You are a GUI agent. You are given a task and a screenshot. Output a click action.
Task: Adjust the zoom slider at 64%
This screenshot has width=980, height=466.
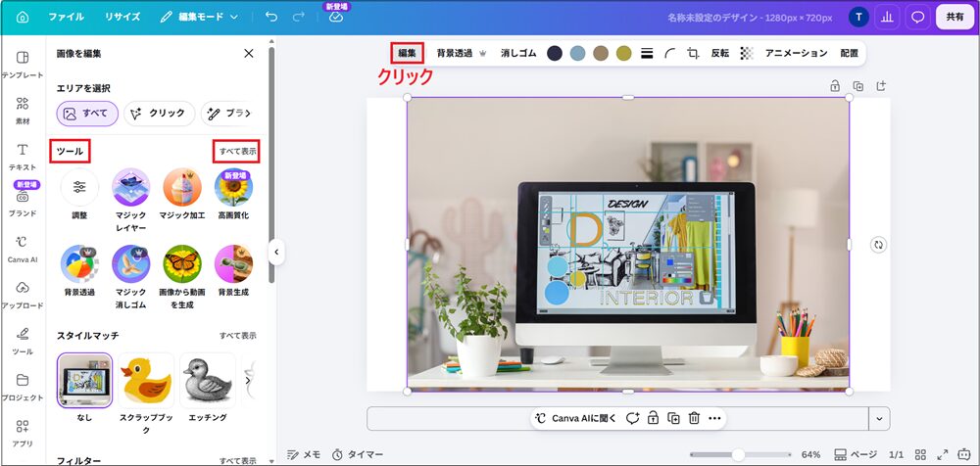(x=739, y=455)
